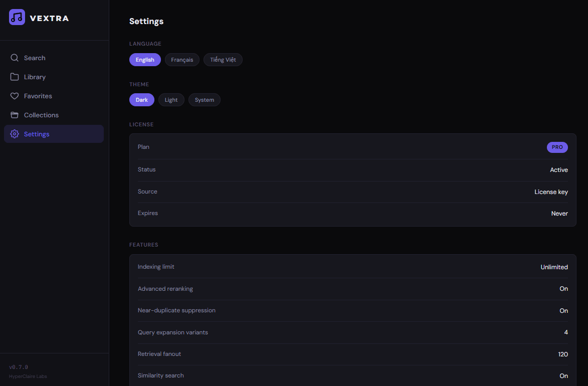Image resolution: width=588 pixels, height=386 pixels.
Task: Click the Vextra music note logo
Action: (x=17, y=17)
